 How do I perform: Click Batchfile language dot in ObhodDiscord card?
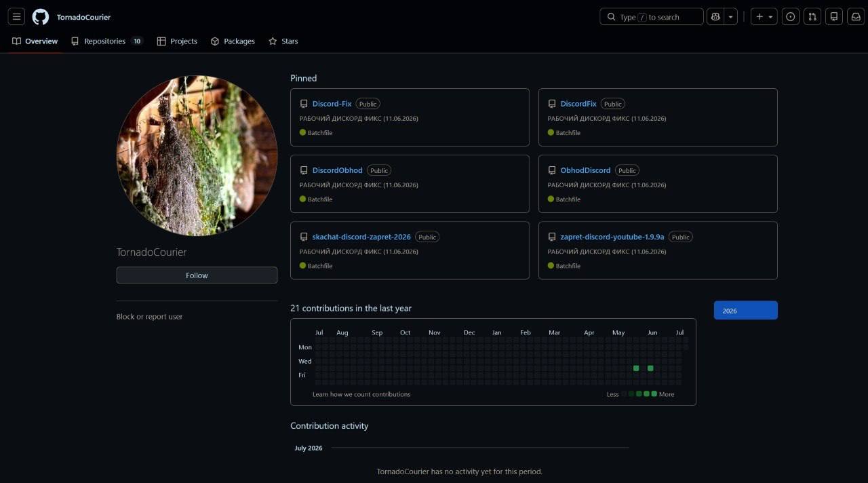551,199
